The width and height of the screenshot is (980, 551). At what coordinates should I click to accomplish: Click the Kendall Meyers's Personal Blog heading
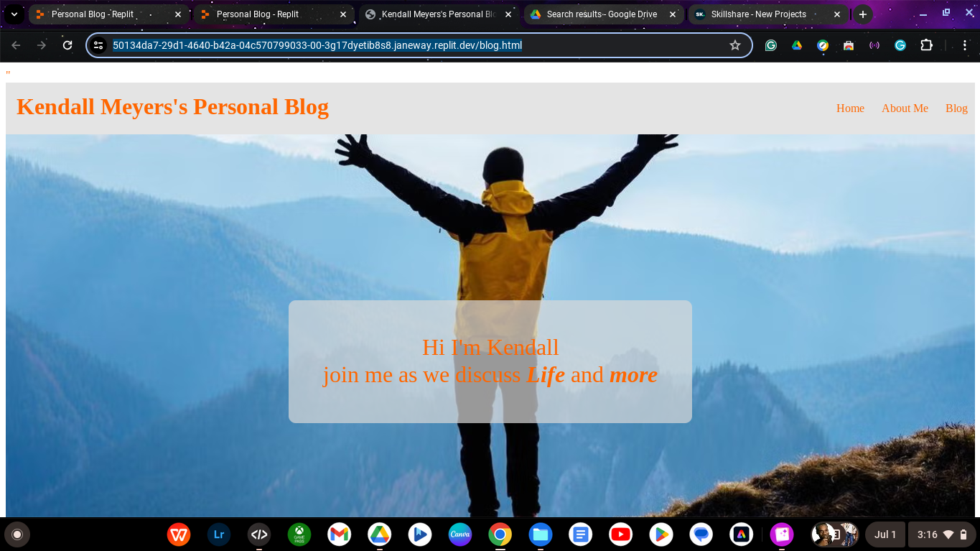pyautogui.click(x=172, y=107)
